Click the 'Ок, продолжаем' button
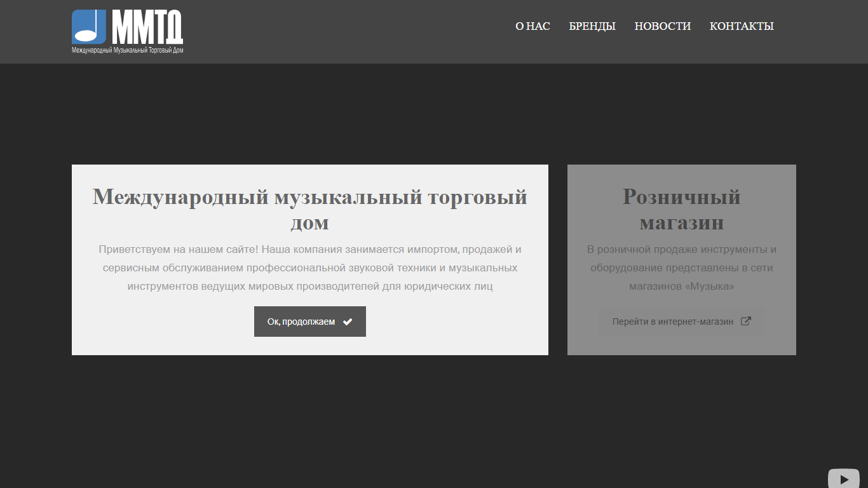Screen dimensions: 868x488 [x=310, y=322]
